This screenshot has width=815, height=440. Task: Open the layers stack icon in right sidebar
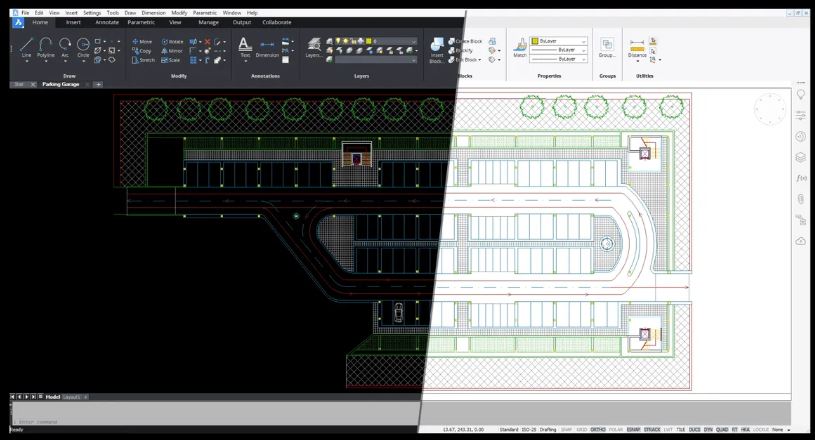[x=800, y=157]
